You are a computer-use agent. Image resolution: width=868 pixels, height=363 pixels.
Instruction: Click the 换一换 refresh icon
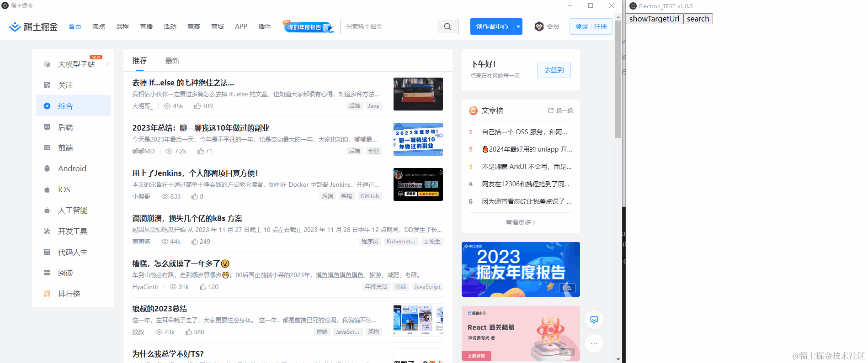pos(551,110)
